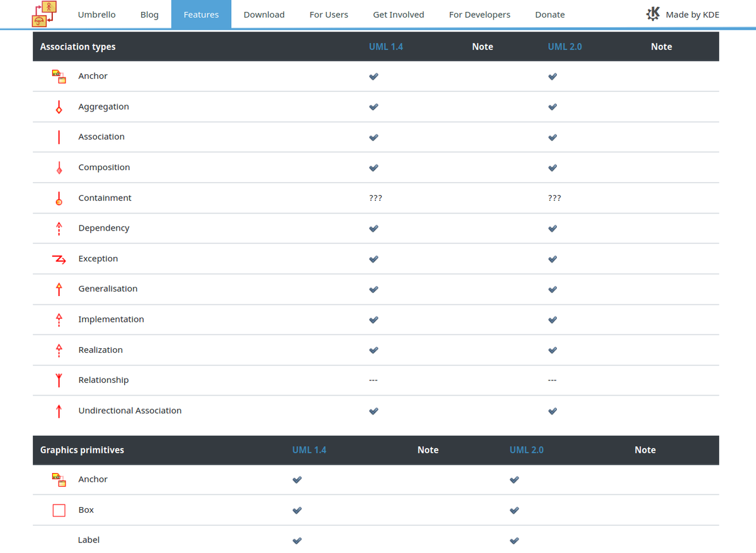This screenshot has width=756, height=553.
Task: Click the Dependency dashed arrow icon
Action: point(59,229)
